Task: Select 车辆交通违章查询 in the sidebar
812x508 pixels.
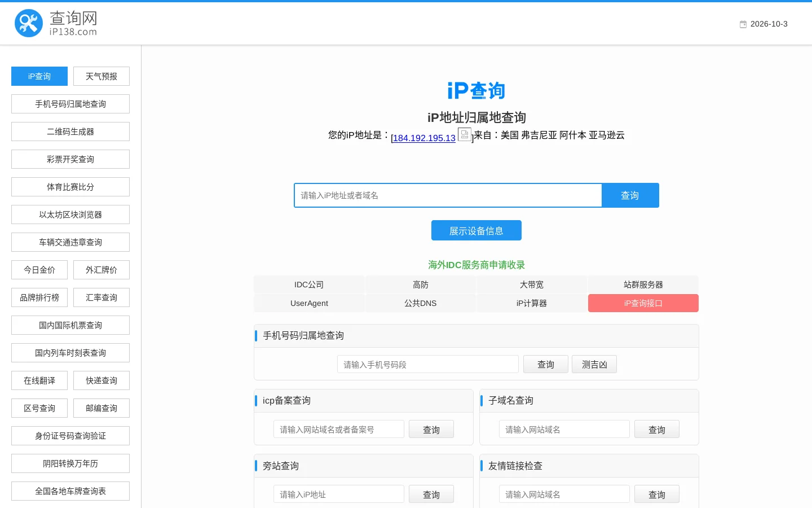Action: tap(70, 242)
